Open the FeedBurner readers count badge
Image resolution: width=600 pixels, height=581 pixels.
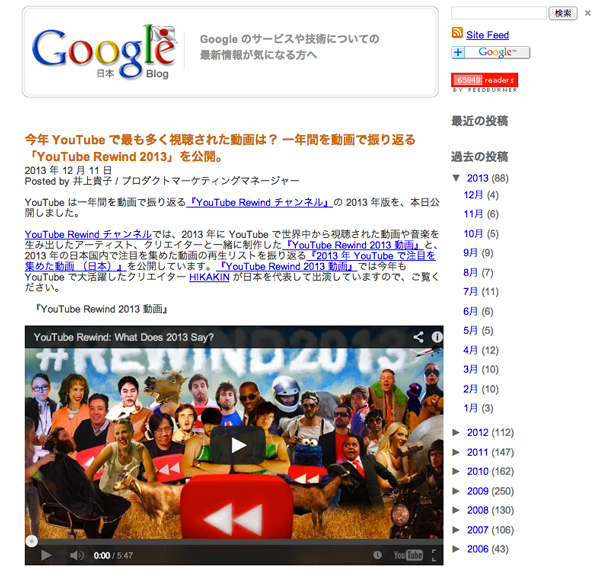(483, 79)
